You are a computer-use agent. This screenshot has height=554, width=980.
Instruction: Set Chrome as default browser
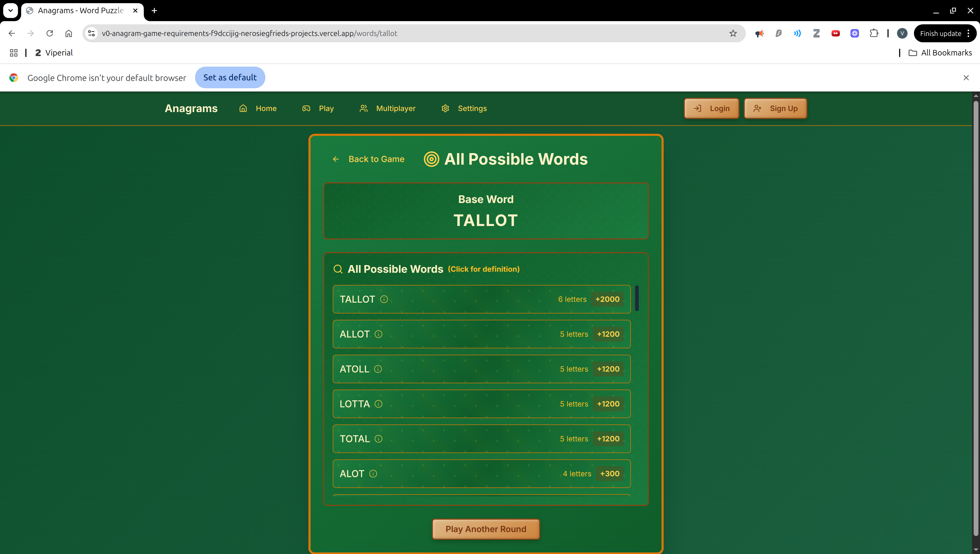(x=230, y=78)
